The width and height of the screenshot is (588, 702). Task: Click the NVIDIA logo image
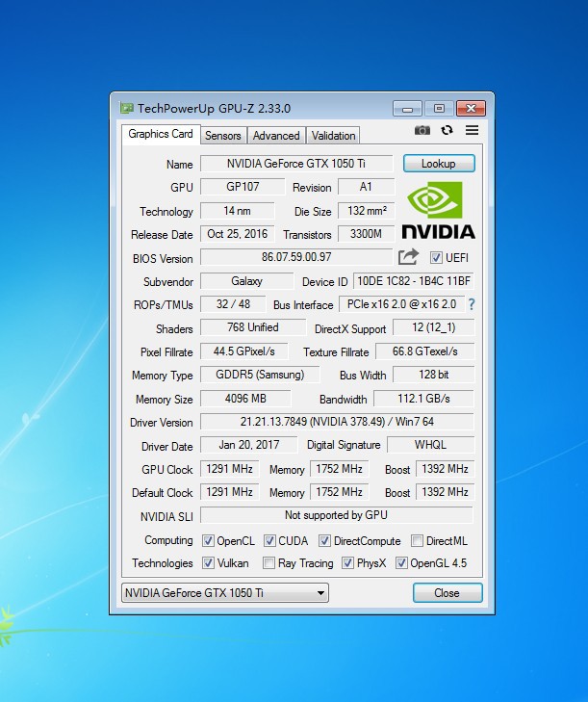click(438, 210)
